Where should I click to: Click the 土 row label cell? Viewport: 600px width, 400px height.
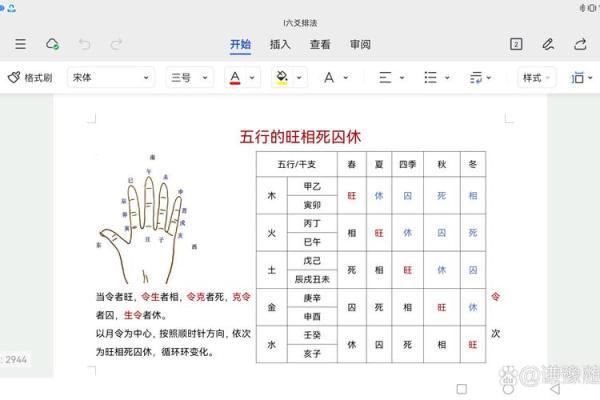(272, 270)
